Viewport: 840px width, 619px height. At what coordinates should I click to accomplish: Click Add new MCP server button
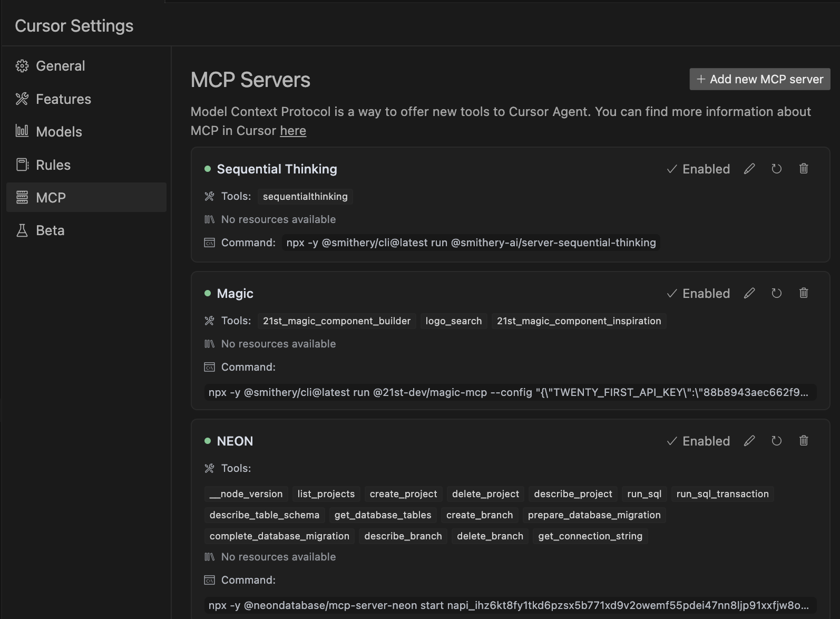[760, 79]
